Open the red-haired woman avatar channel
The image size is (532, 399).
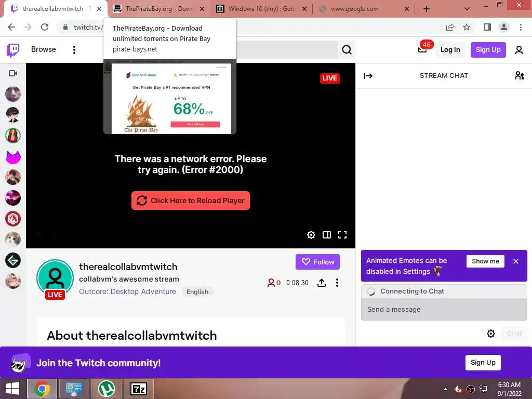(x=13, y=136)
